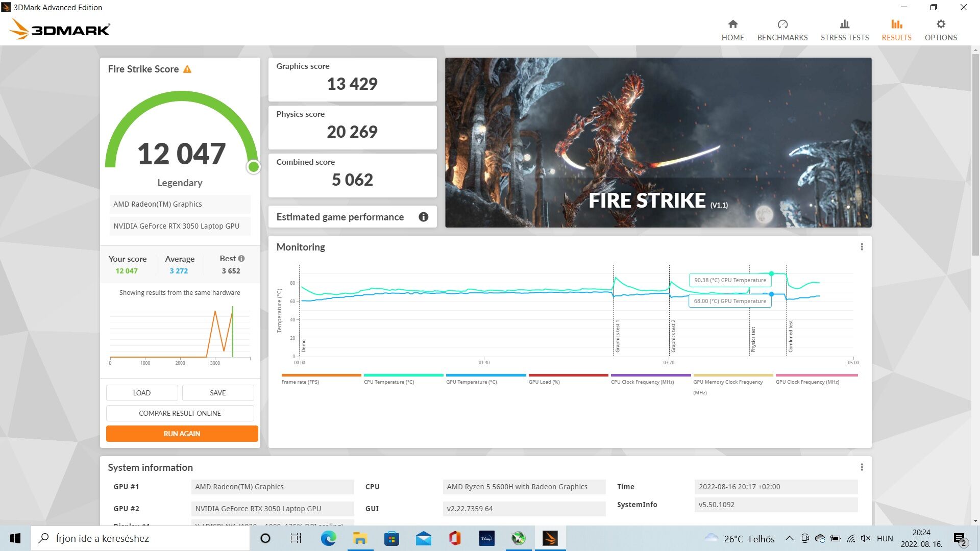Switch to BENCHMARKS tab
980x551 pixels.
(782, 30)
